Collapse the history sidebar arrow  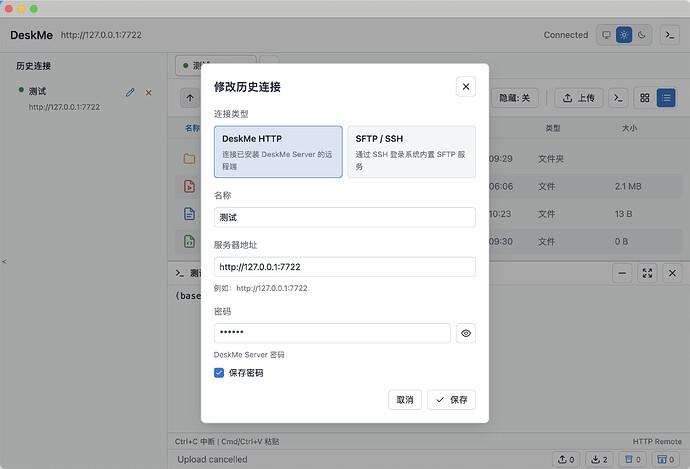[x=4, y=262]
